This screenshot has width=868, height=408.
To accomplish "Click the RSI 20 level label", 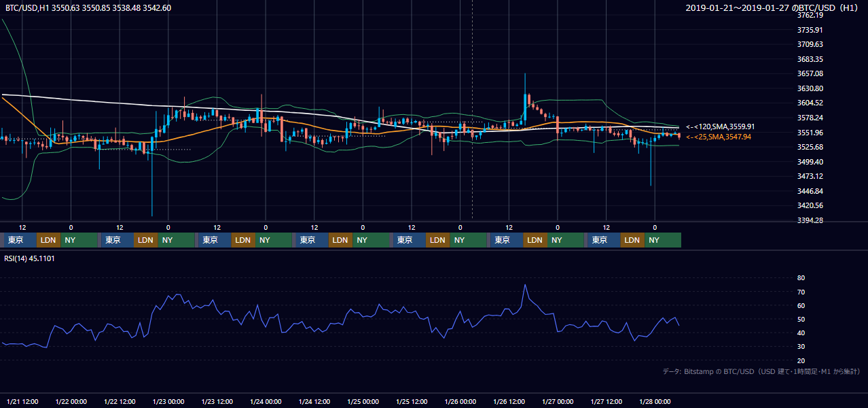I will tap(801, 360).
